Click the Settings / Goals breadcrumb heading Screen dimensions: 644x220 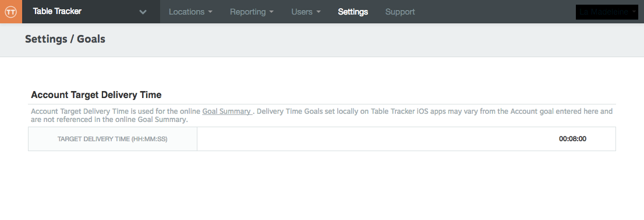coord(65,39)
